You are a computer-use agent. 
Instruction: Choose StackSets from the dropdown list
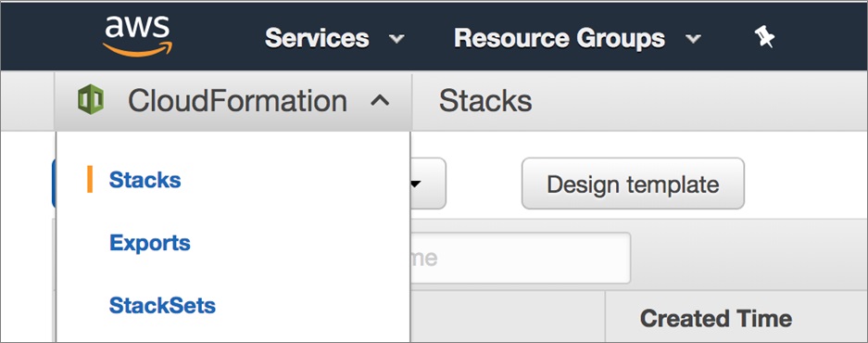point(162,305)
